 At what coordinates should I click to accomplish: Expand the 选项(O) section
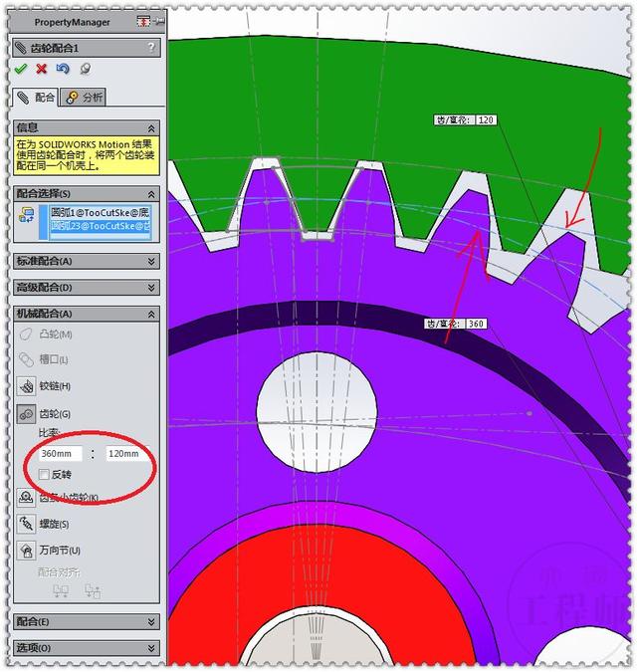(151, 648)
